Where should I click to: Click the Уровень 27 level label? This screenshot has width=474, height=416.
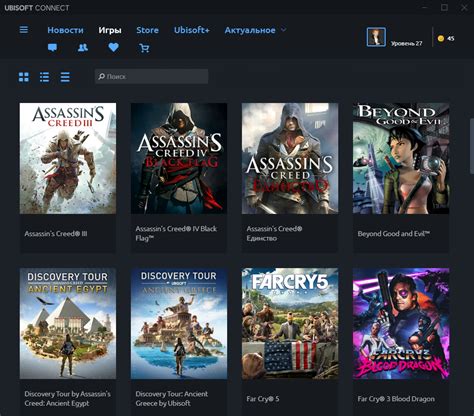(406, 43)
